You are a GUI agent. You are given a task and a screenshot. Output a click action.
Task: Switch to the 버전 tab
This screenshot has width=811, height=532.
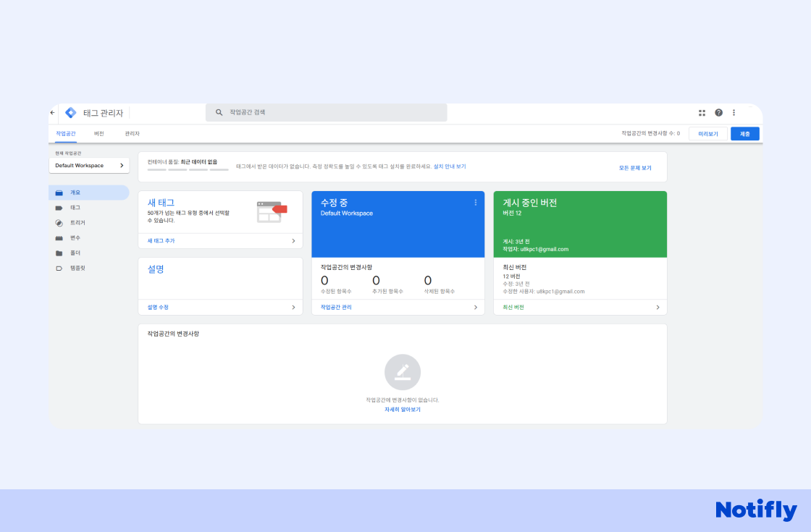click(x=99, y=134)
